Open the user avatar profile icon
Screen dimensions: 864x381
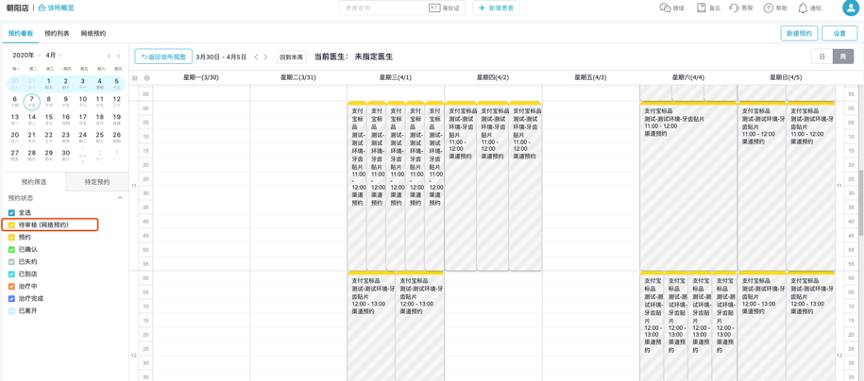[x=851, y=7]
